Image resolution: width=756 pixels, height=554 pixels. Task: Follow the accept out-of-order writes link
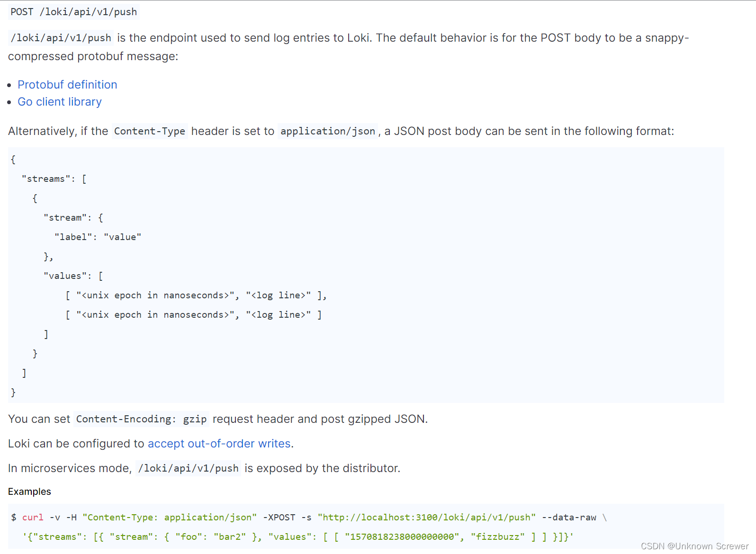(x=219, y=444)
